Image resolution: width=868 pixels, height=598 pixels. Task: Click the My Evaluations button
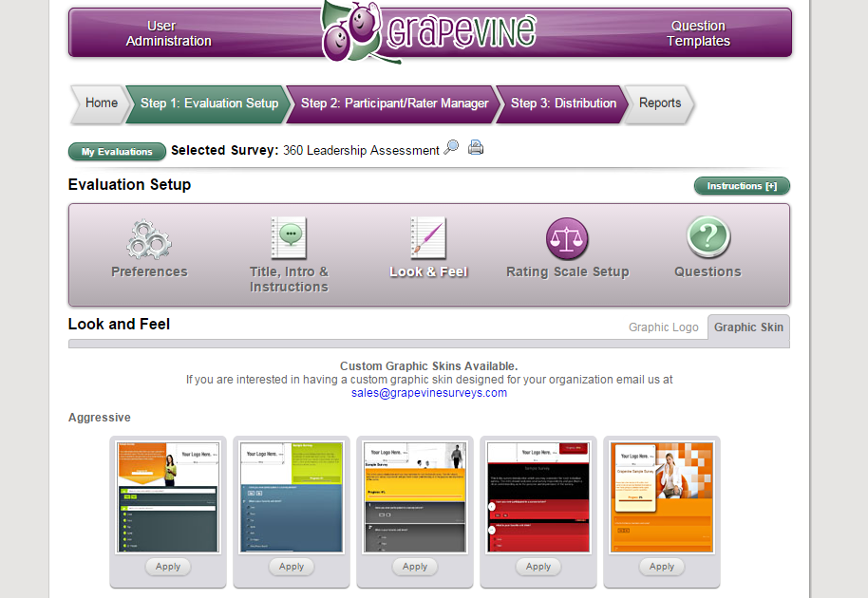[117, 152]
